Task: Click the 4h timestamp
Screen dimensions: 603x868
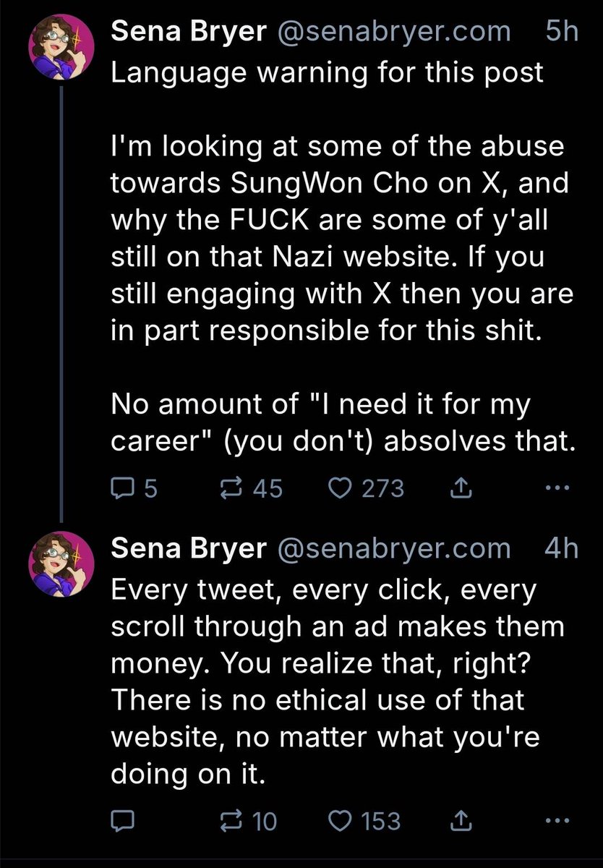Action: (x=562, y=550)
